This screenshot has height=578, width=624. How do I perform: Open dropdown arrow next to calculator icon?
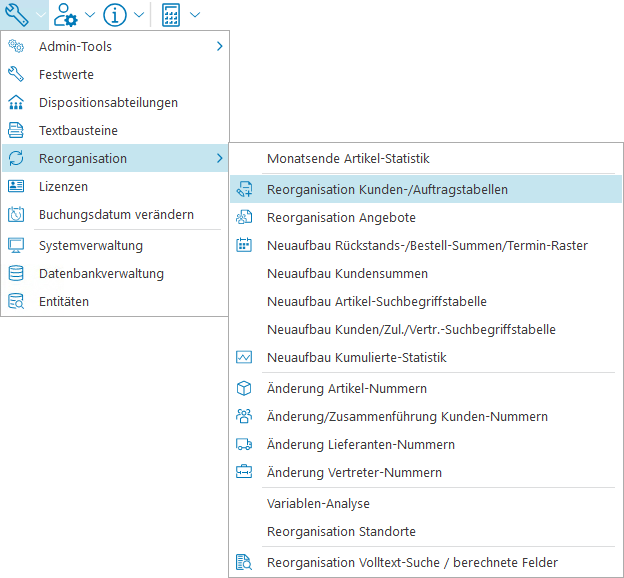[194, 15]
